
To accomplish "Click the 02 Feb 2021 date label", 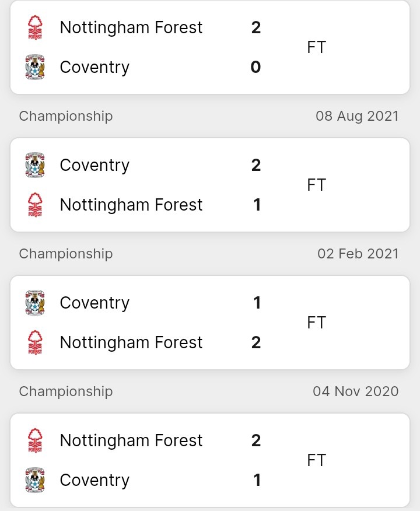I will [x=358, y=254].
